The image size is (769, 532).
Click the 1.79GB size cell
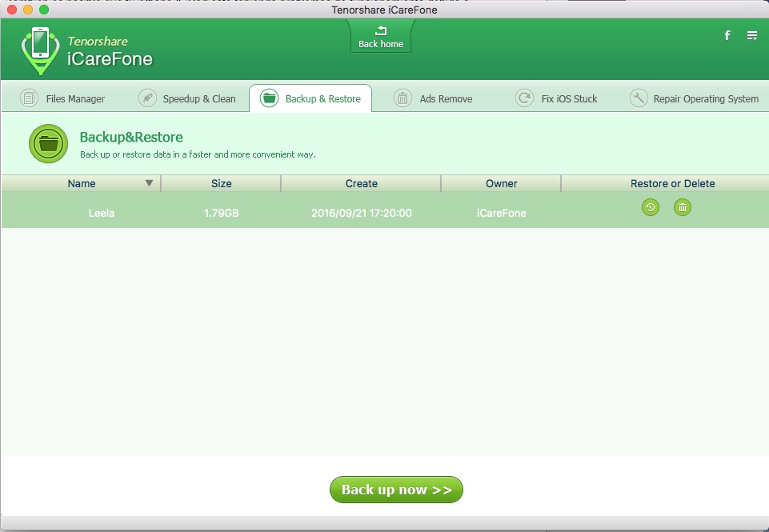click(221, 213)
